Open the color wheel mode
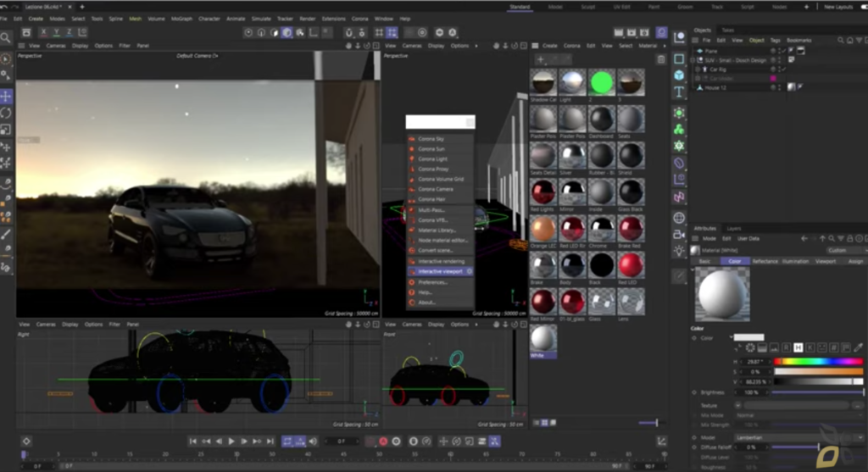The height and width of the screenshot is (472, 868). pyautogui.click(x=750, y=347)
